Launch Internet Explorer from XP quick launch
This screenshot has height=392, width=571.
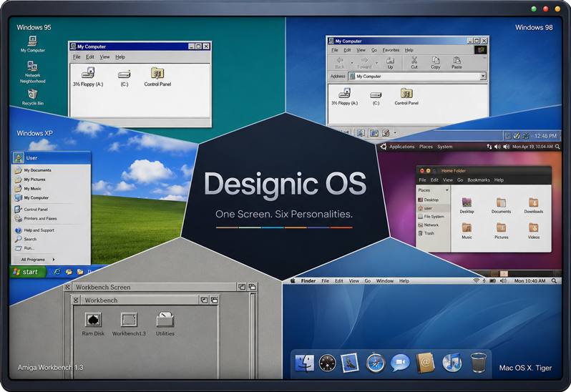click(x=57, y=272)
